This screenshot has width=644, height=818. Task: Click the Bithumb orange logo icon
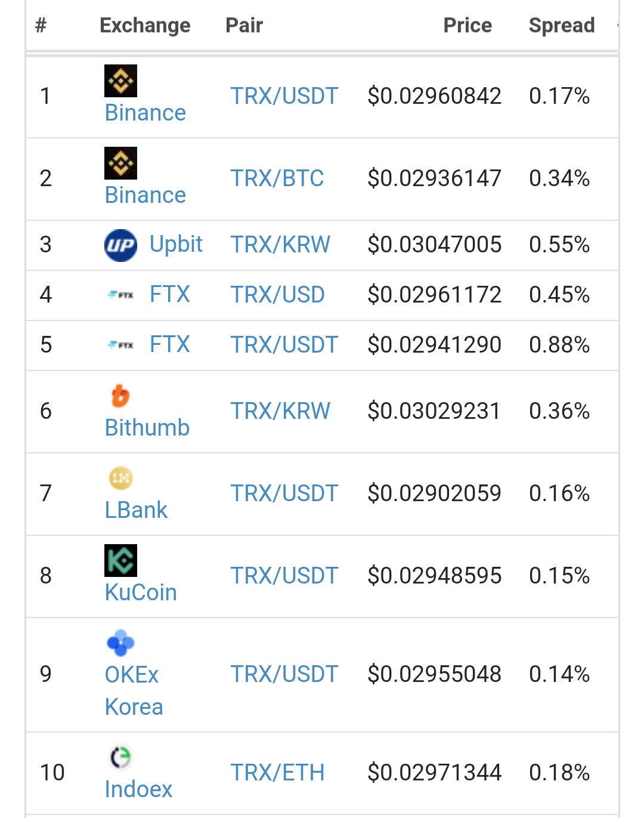pos(120,396)
